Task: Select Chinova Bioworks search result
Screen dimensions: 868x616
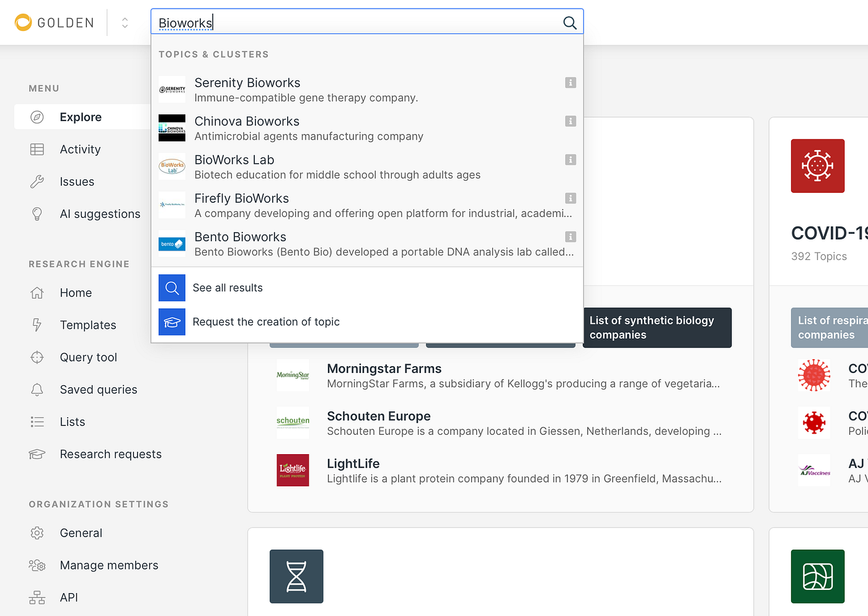Action: point(367,128)
